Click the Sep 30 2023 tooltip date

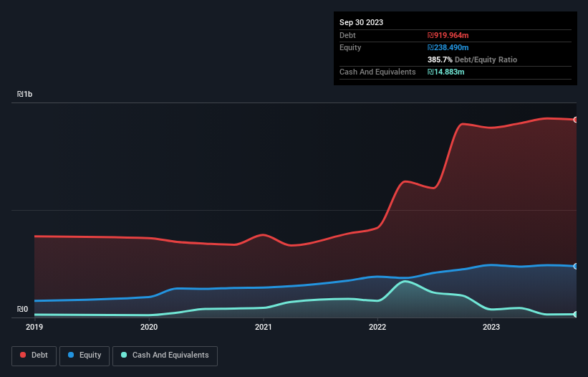click(361, 22)
